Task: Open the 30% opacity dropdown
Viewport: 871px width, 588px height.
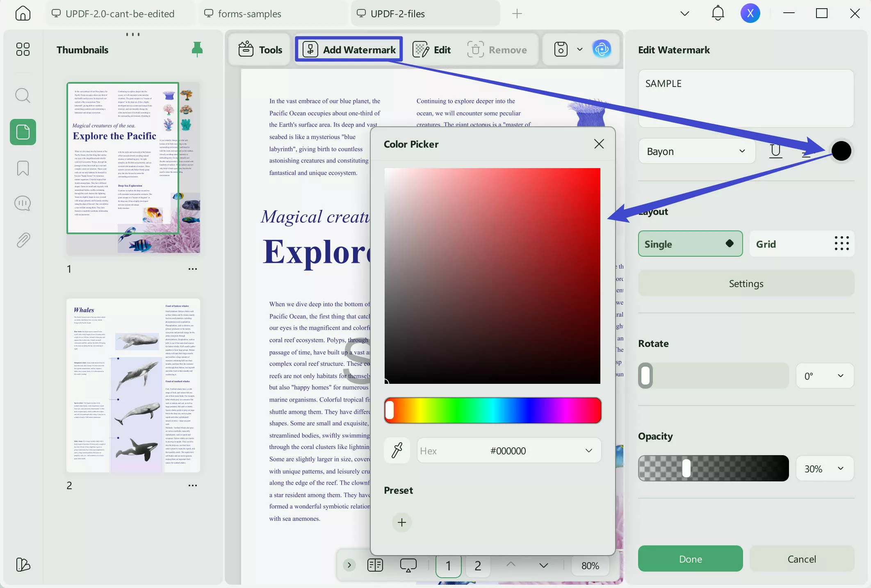Action: pos(825,469)
